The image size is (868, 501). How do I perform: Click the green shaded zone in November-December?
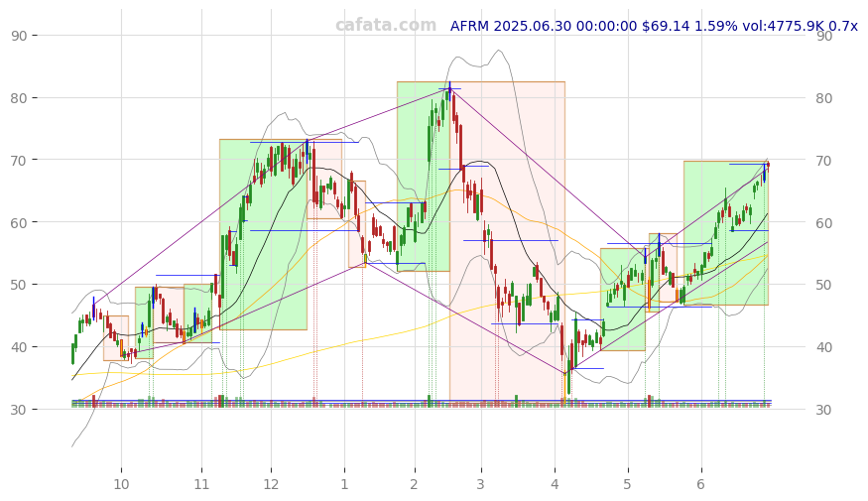pyautogui.click(x=263, y=235)
